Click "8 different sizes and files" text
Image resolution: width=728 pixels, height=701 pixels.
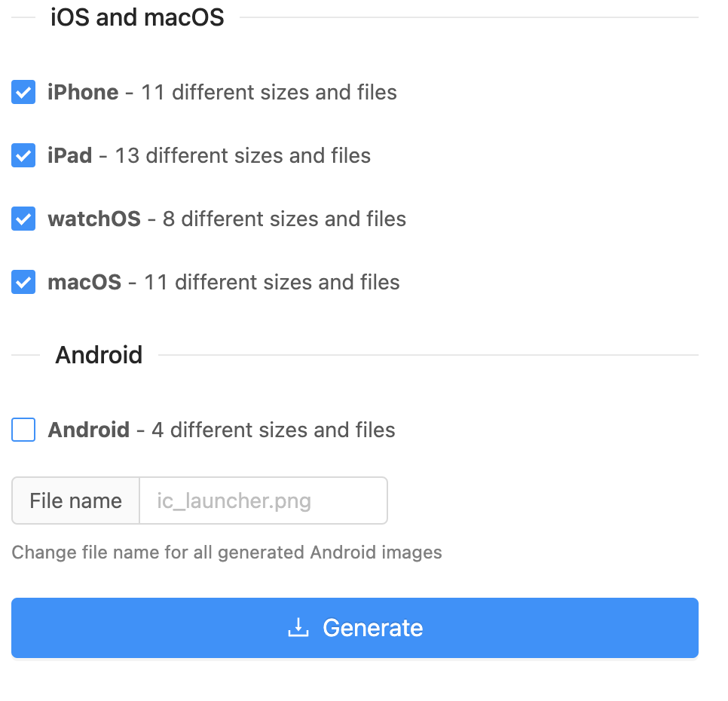[284, 219]
